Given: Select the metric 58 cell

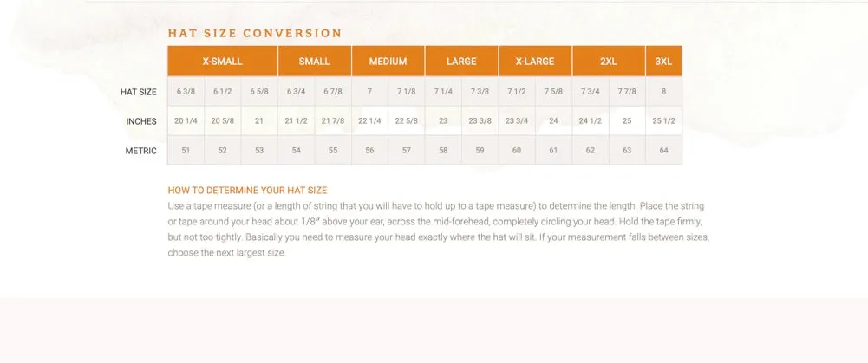Looking at the screenshot, I should (443, 150).
